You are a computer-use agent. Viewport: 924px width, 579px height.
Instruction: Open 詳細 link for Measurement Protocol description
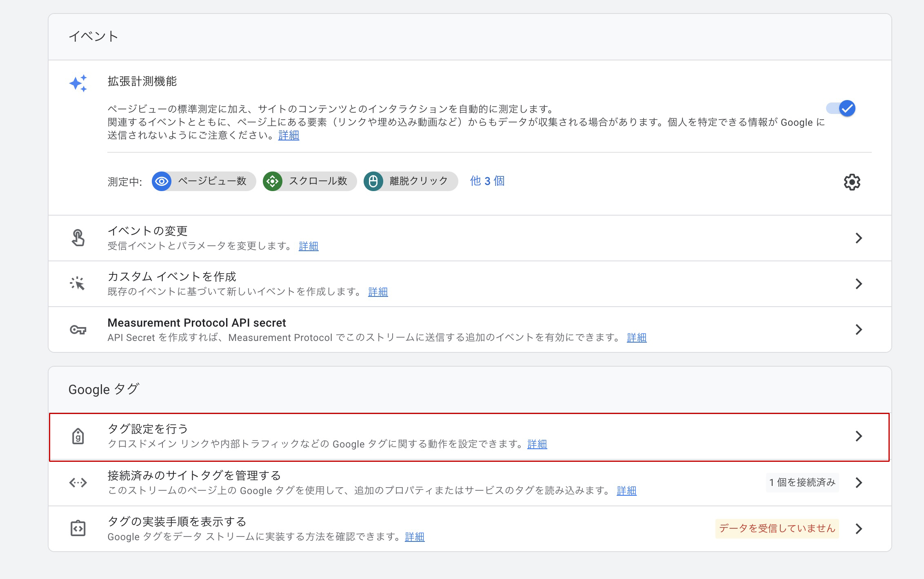click(x=637, y=337)
